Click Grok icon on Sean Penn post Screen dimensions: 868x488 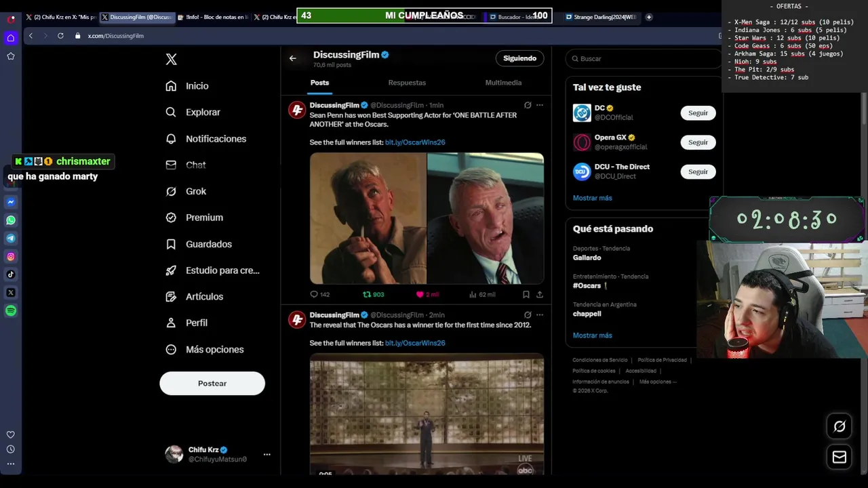click(x=528, y=105)
